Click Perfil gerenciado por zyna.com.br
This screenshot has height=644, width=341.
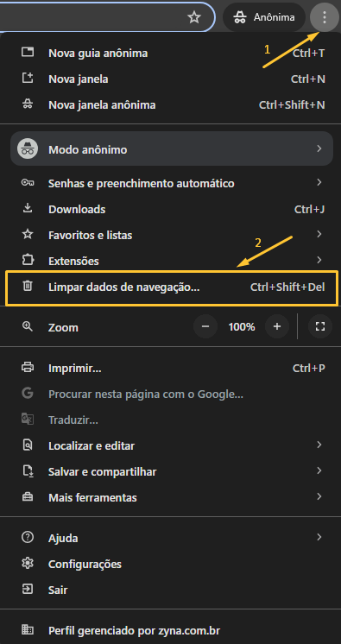tap(171, 629)
